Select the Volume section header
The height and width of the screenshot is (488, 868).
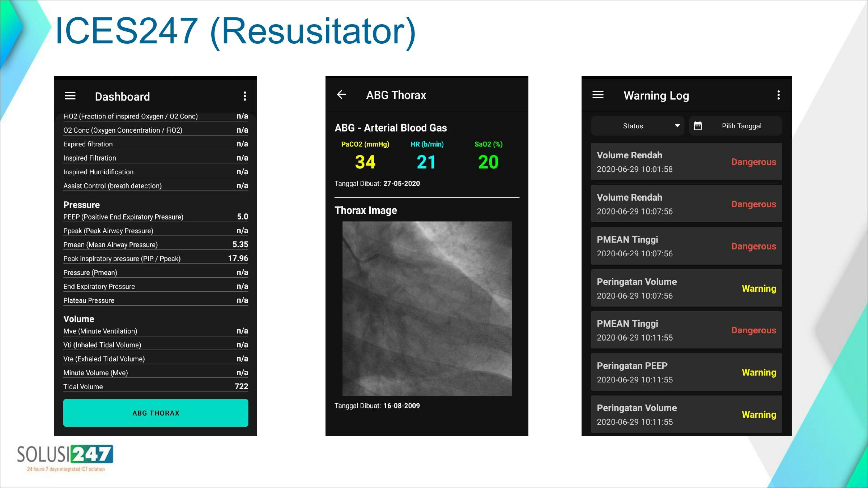[79, 319]
